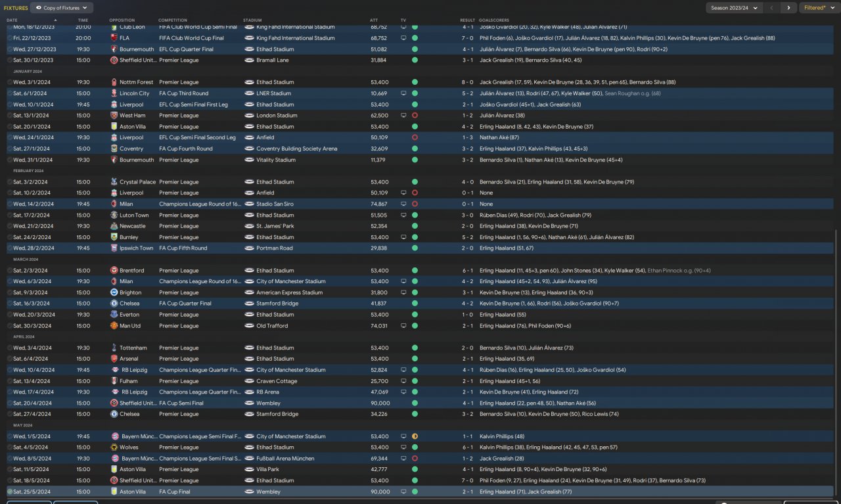This screenshot has width=841, height=504.
Task: Go to the previous season with the left arrow
Action: 771,8
